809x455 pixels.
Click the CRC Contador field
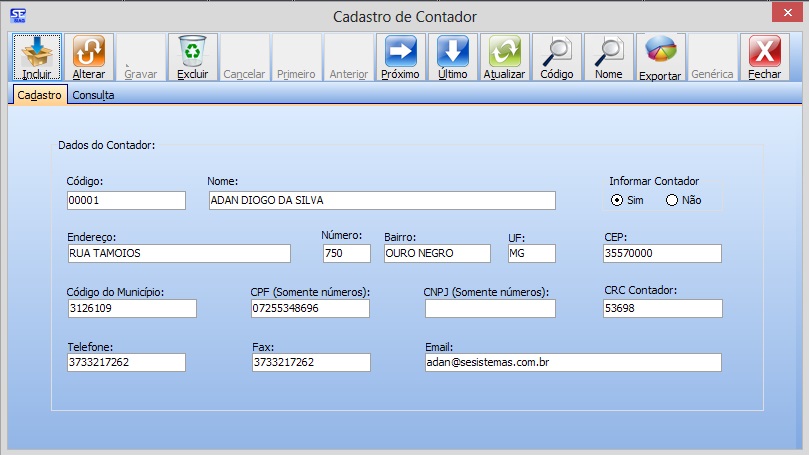click(x=662, y=309)
